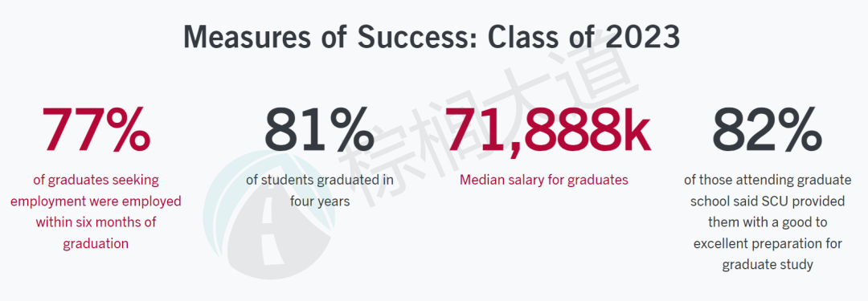Click the 'graduate study' text line

pyautogui.click(x=768, y=265)
